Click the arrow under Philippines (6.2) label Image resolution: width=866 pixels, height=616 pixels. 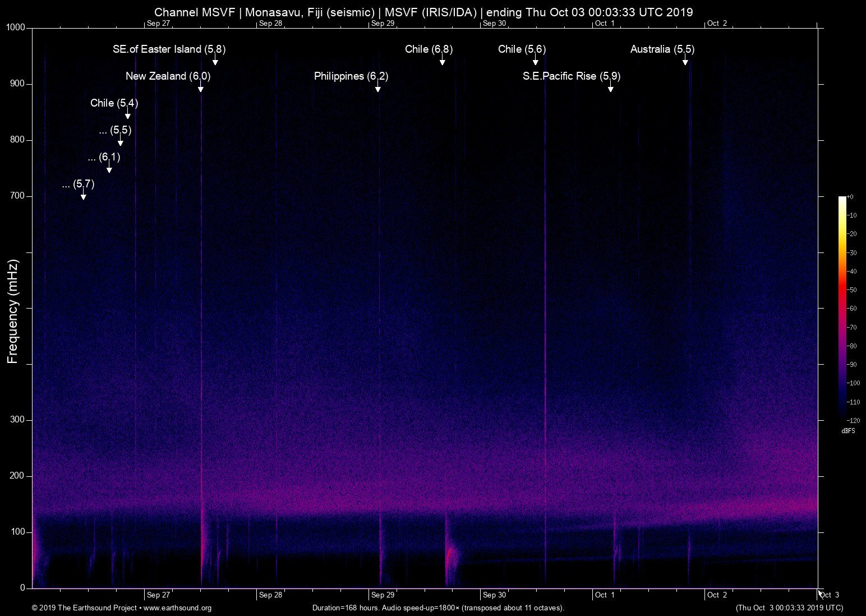point(378,88)
